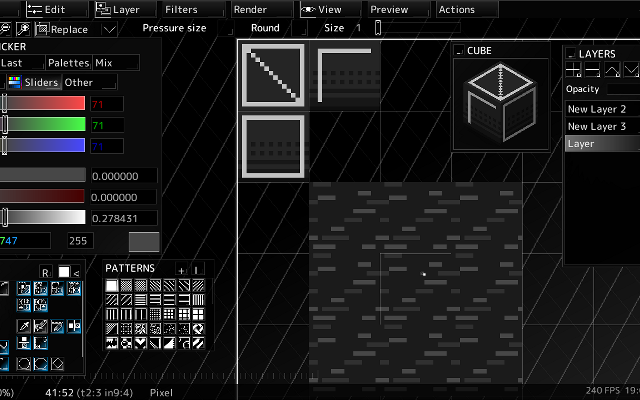Click the green channel slider
The height and width of the screenshot is (400, 640).
[42, 124]
